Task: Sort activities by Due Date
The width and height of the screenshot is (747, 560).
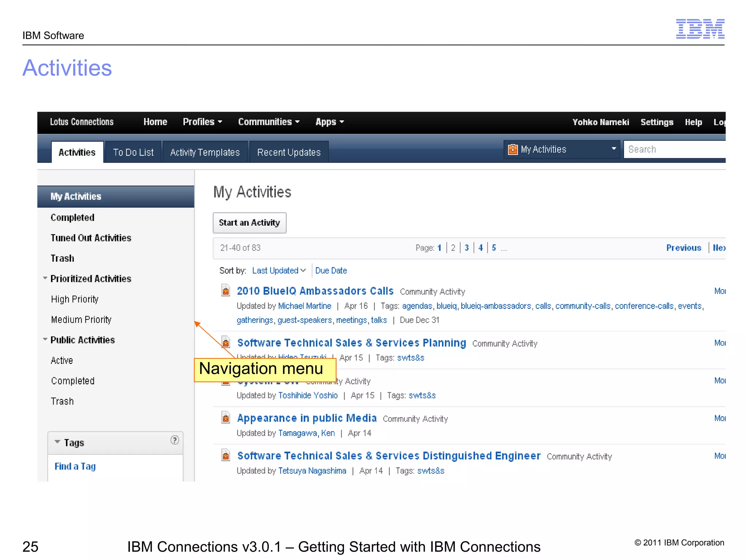Action: [x=331, y=271]
